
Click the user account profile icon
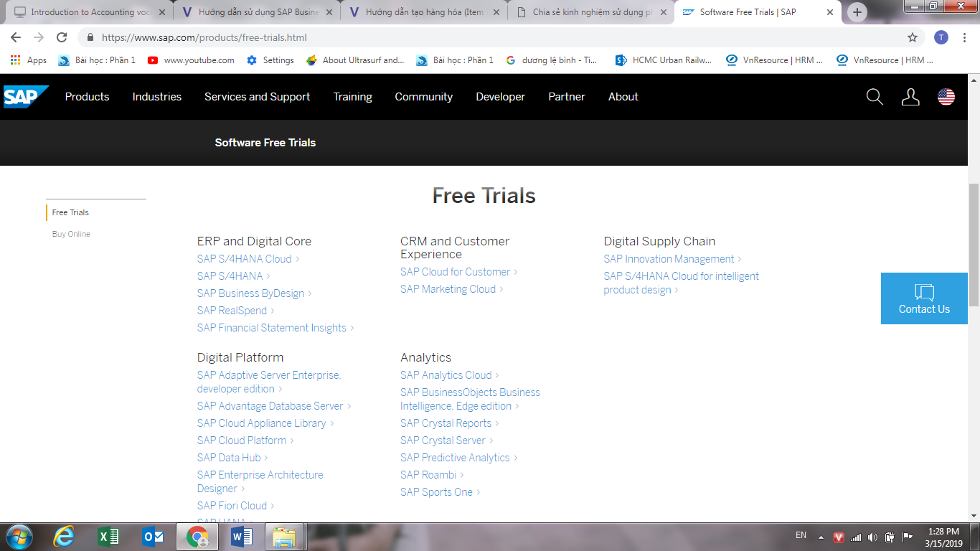[910, 97]
